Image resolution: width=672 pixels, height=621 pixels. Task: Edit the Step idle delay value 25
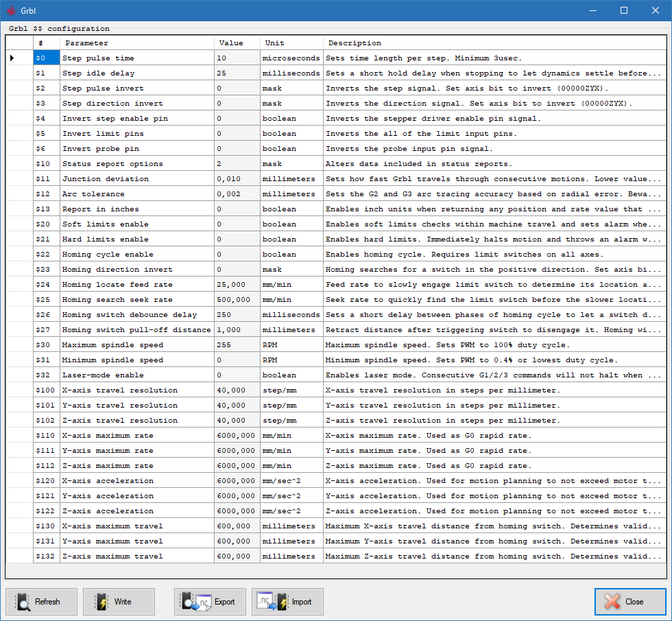(237, 73)
